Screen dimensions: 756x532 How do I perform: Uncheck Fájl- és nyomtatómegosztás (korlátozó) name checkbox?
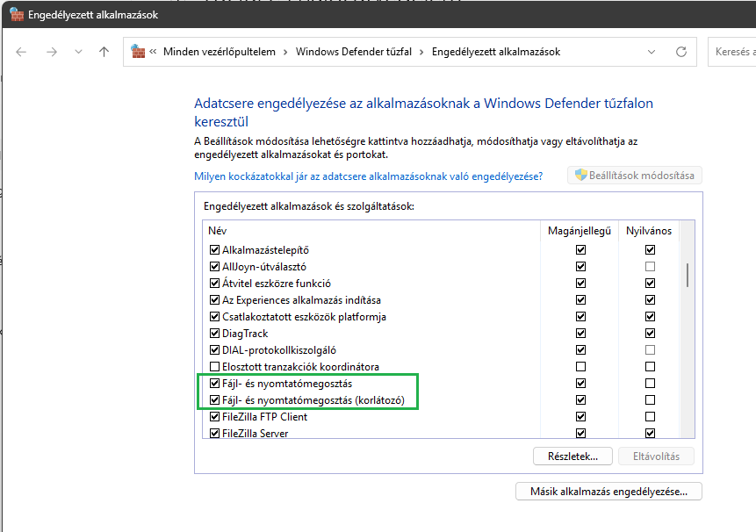(x=214, y=400)
